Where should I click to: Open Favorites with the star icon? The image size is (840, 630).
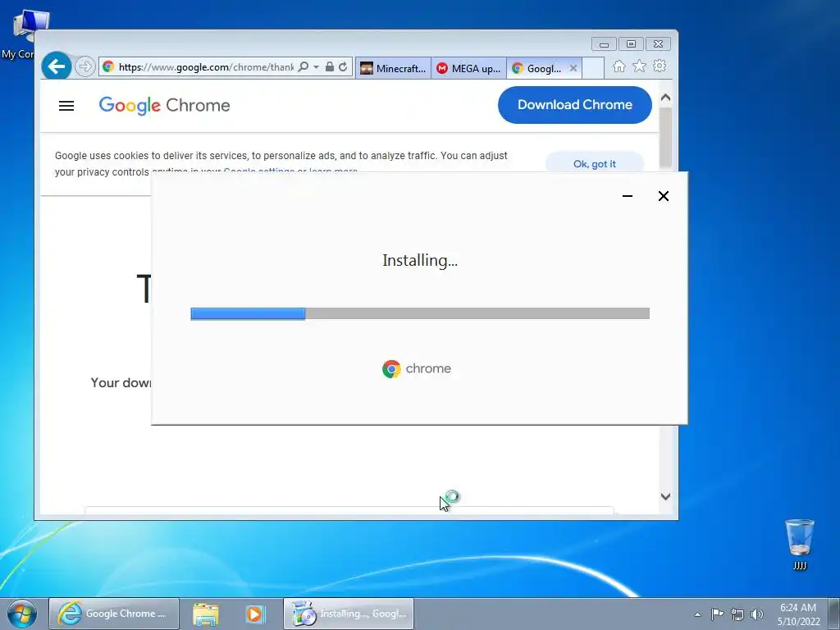(639, 66)
